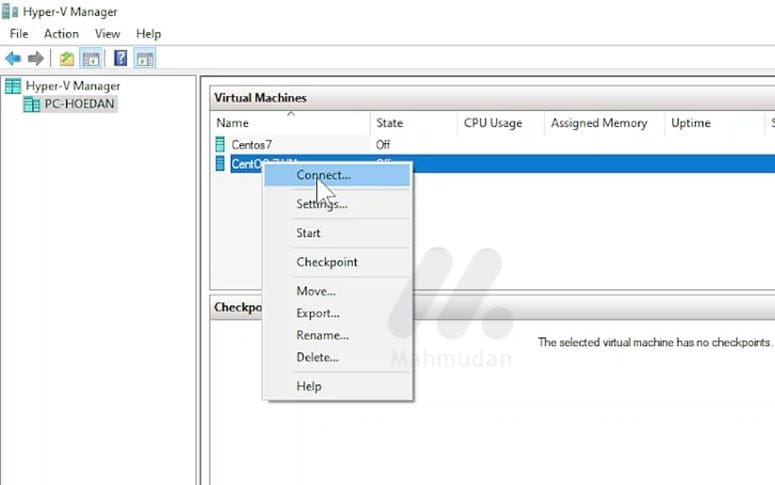Open the File menu
Screen dimensions: 775x485
pyautogui.click(x=19, y=34)
